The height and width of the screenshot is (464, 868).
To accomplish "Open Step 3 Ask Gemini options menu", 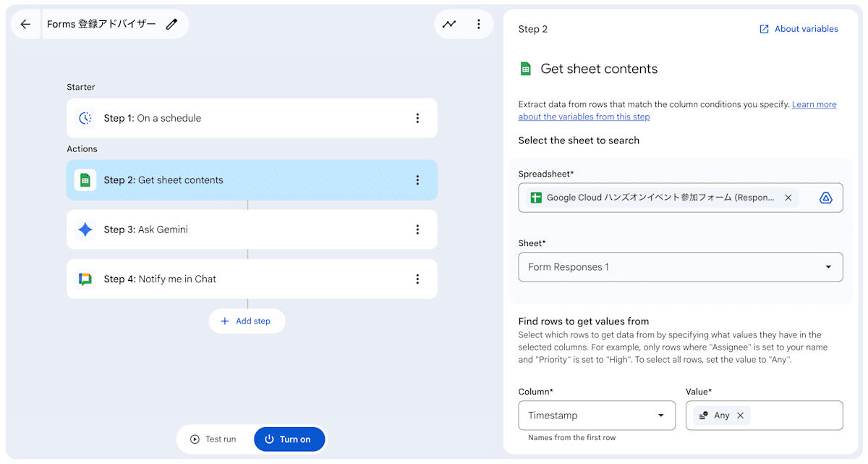I will (x=417, y=229).
